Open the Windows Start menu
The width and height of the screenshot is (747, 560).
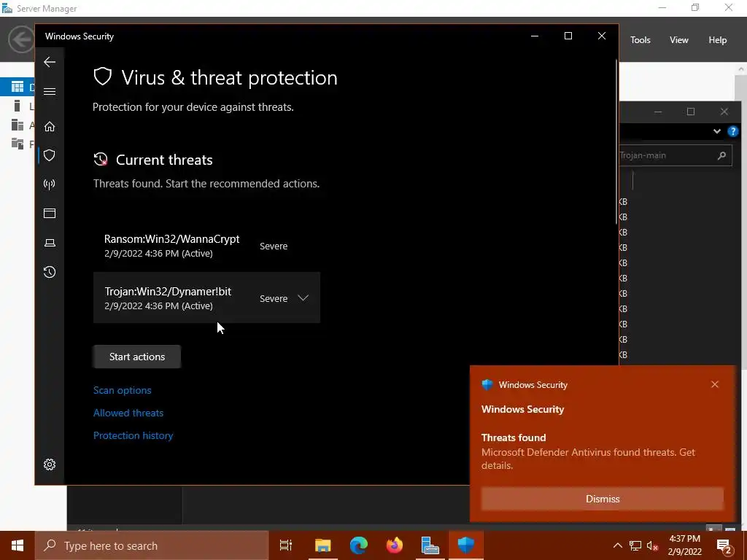(18, 545)
